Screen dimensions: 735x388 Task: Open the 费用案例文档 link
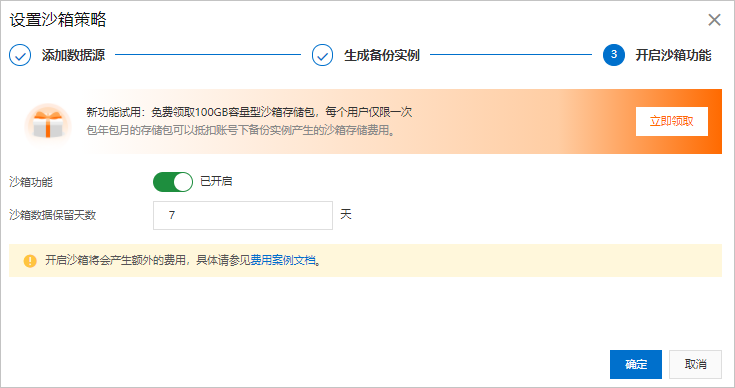click(283, 260)
